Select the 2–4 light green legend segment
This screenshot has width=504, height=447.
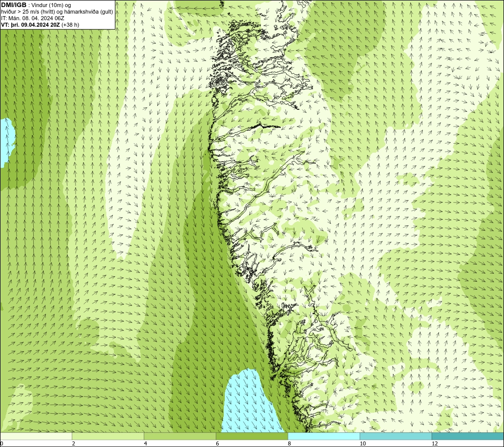coord(108,436)
